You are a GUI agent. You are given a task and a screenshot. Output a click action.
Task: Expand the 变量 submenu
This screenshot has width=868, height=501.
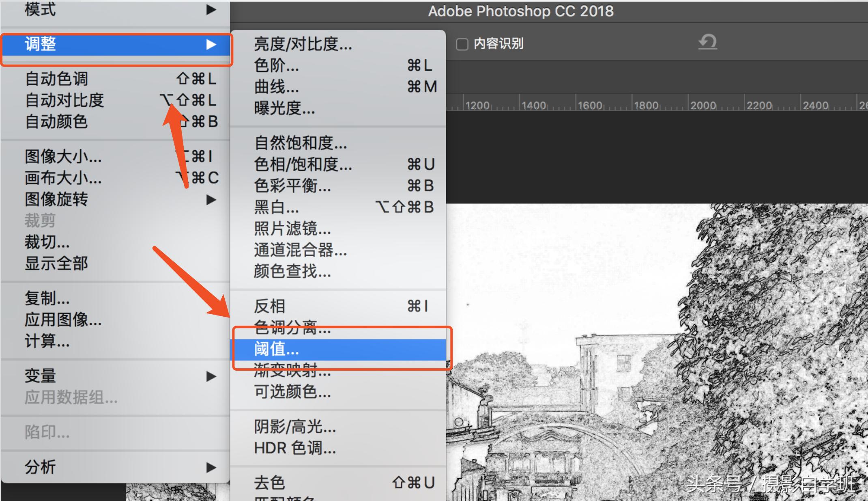coord(41,376)
